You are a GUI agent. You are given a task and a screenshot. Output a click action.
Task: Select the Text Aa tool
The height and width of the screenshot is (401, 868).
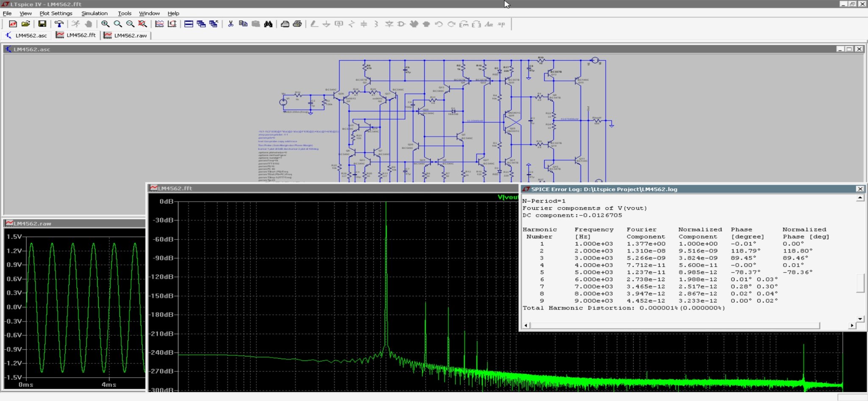pyautogui.click(x=489, y=24)
